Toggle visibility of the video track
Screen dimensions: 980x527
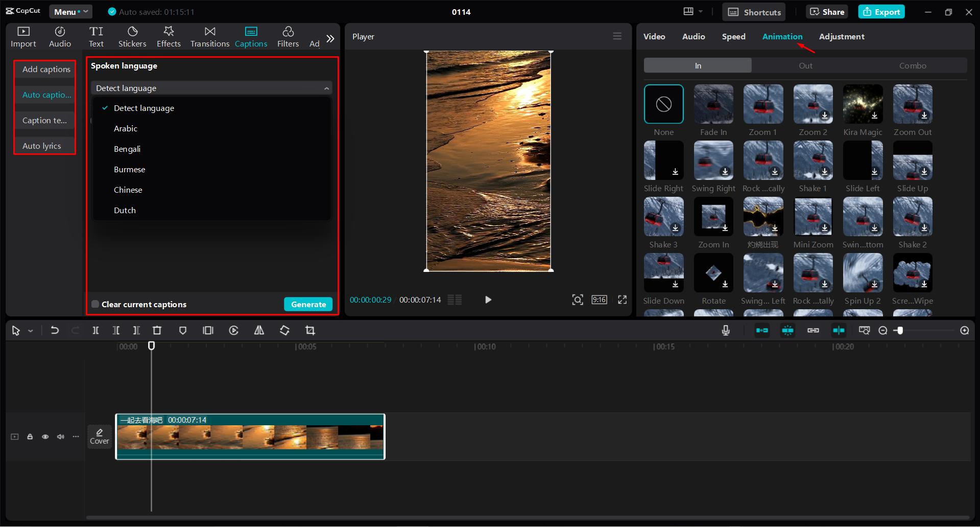(45, 437)
